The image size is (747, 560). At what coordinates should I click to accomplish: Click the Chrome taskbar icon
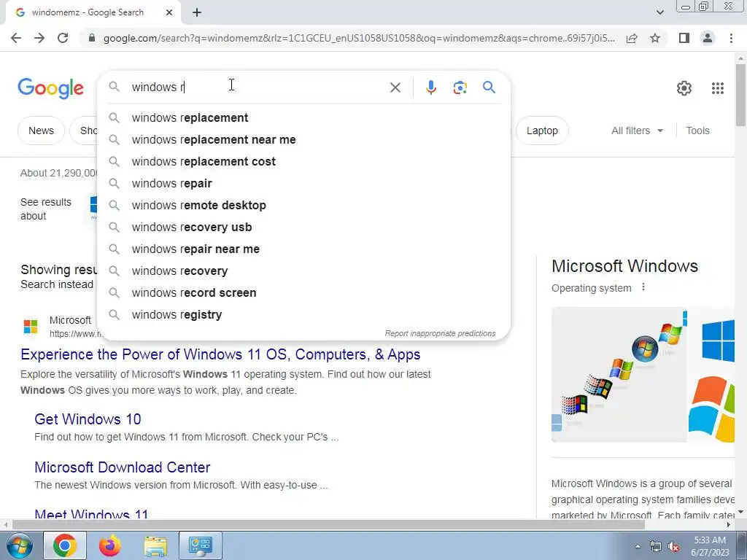[65, 545]
